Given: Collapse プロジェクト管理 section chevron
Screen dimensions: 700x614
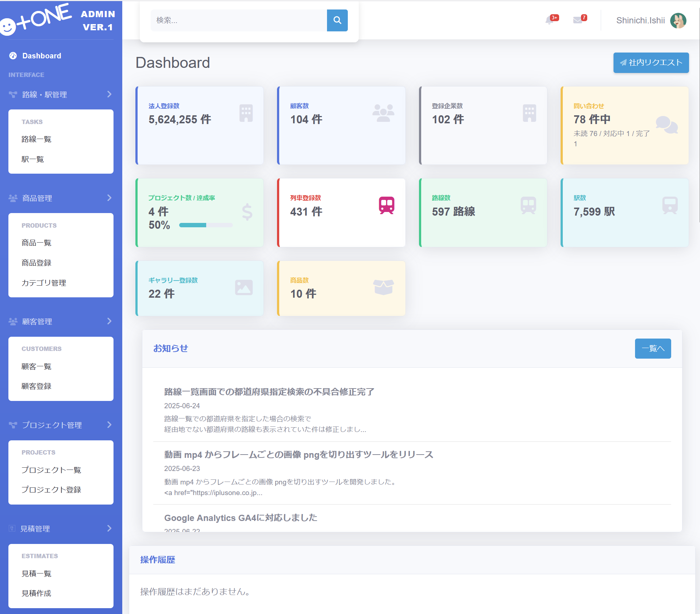Looking at the screenshot, I should [x=109, y=425].
